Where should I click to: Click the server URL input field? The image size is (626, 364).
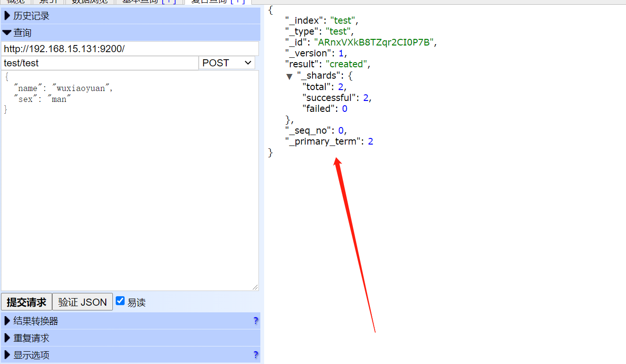pos(129,48)
